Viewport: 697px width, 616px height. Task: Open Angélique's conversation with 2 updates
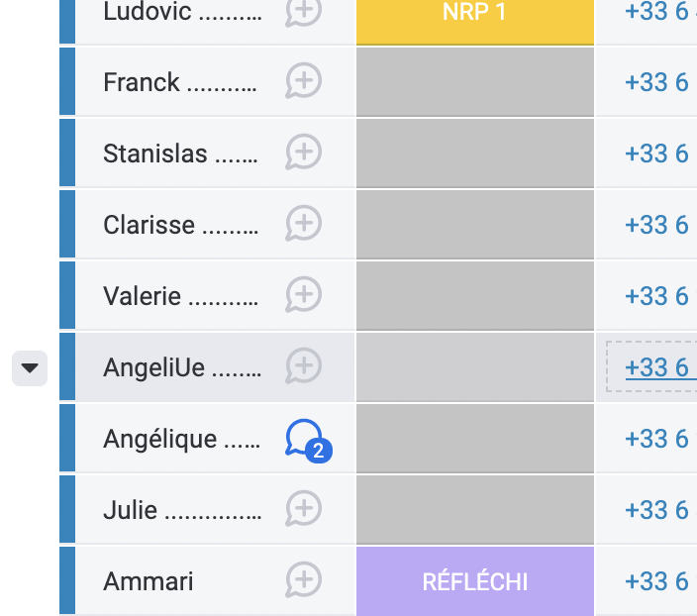306,439
